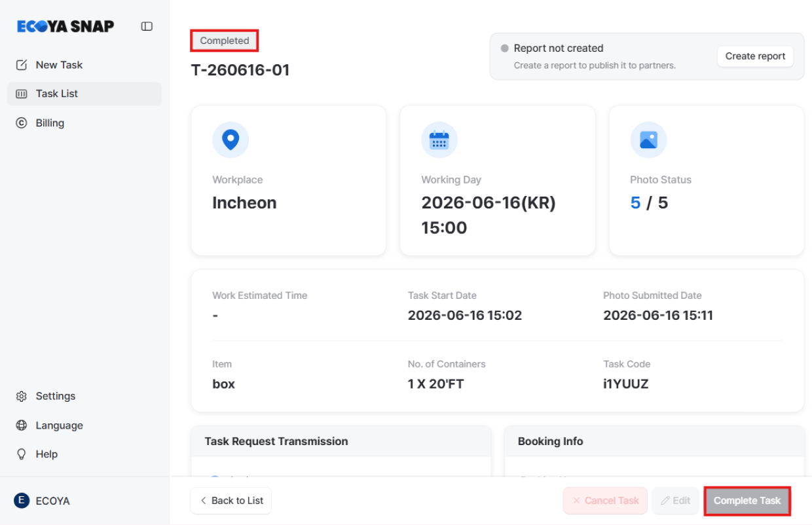Click the Language globe icon
The image size is (812, 525).
click(22, 425)
